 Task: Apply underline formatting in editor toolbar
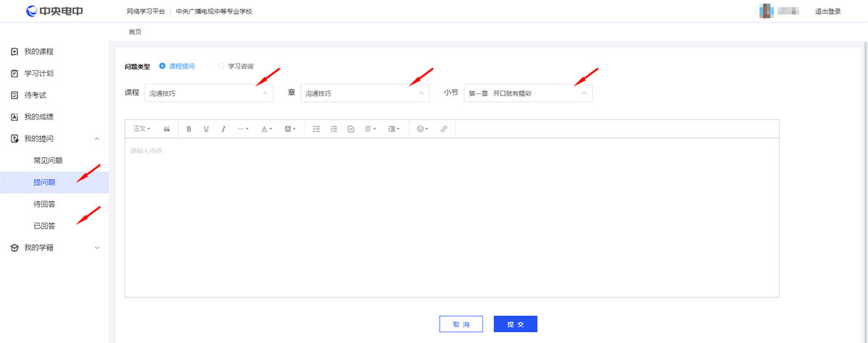[x=206, y=129]
